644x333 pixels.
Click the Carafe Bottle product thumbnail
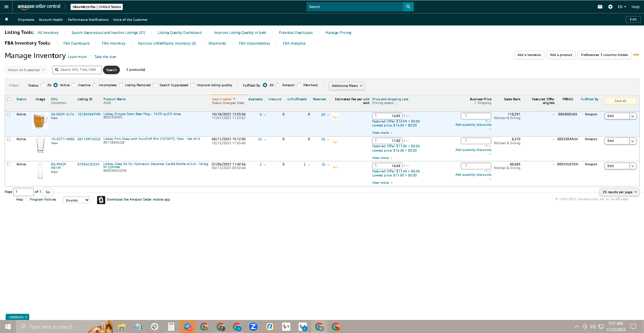pyautogui.click(x=40, y=170)
